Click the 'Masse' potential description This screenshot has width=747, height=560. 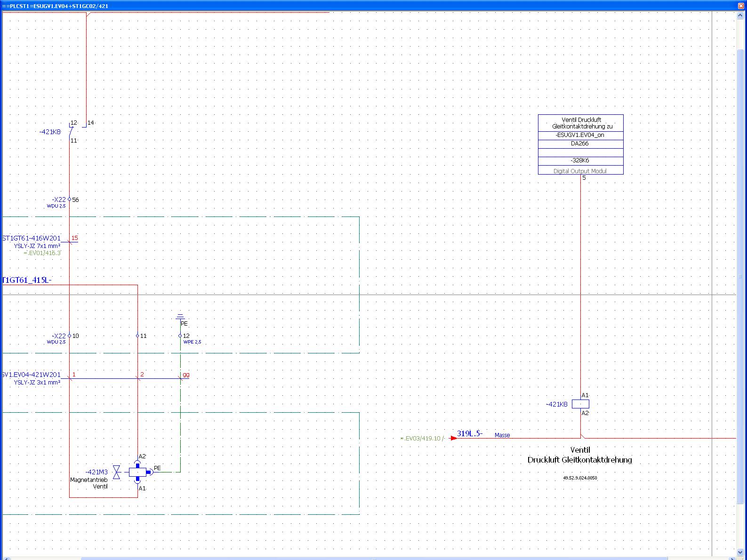pyautogui.click(x=502, y=435)
